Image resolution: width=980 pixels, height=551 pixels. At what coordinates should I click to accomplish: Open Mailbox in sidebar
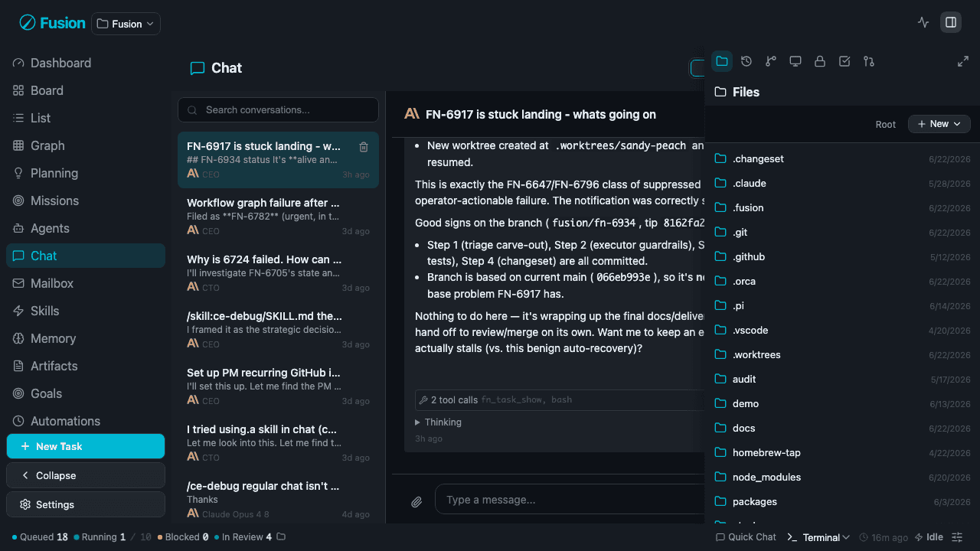pyautogui.click(x=86, y=283)
